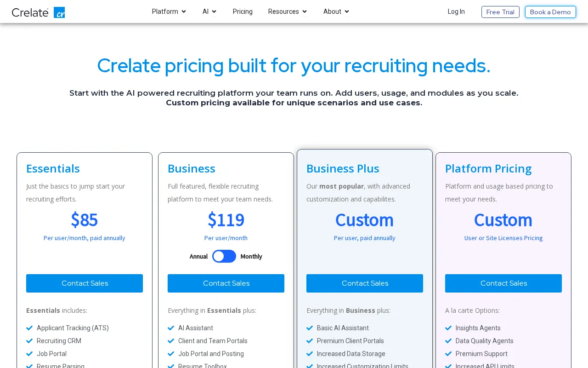Expand the Resources menu chevron
The image size is (588, 368).
pos(305,11)
